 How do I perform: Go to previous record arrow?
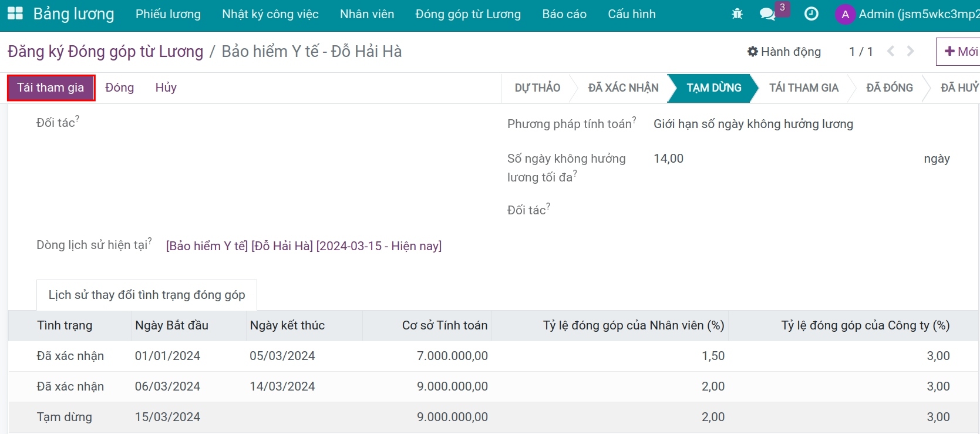(891, 52)
